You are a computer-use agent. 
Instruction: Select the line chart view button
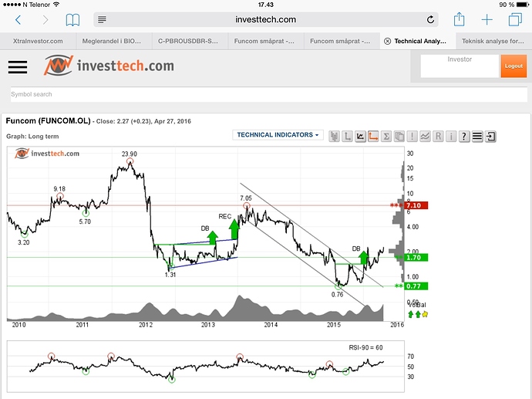360,137
